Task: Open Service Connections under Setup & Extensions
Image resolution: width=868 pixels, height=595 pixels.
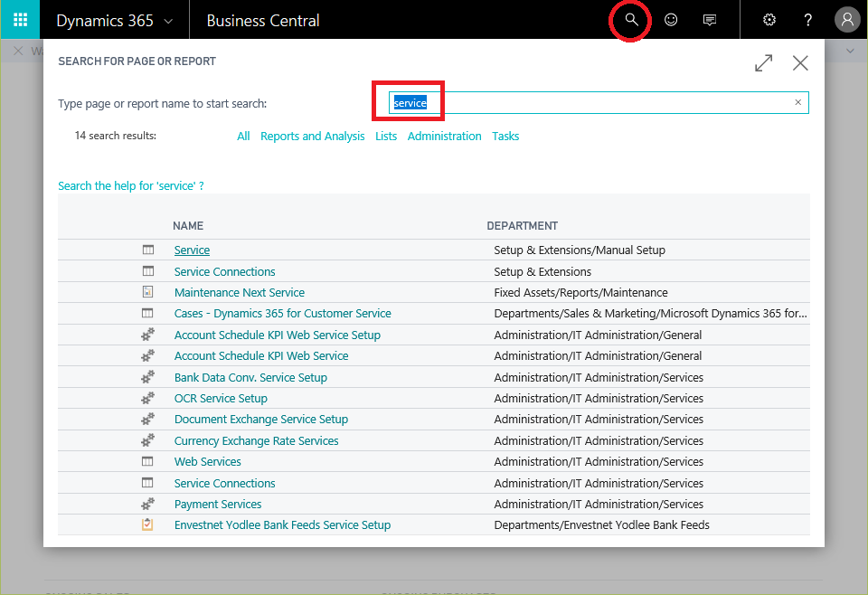Action: [225, 272]
